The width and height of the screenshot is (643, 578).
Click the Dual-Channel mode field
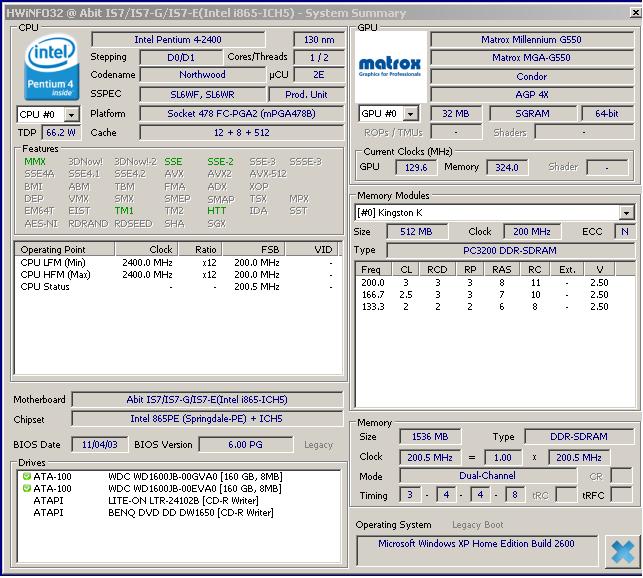(x=488, y=476)
